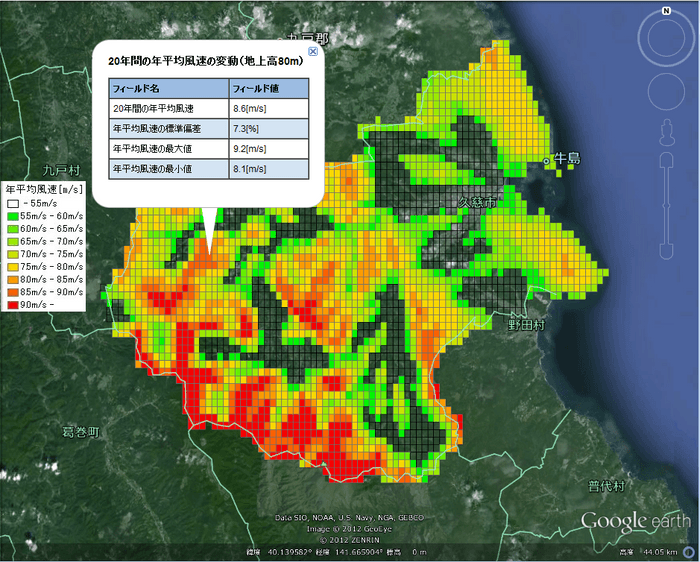
Task: Click the 葛巻町 town label
Action: (x=81, y=432)
